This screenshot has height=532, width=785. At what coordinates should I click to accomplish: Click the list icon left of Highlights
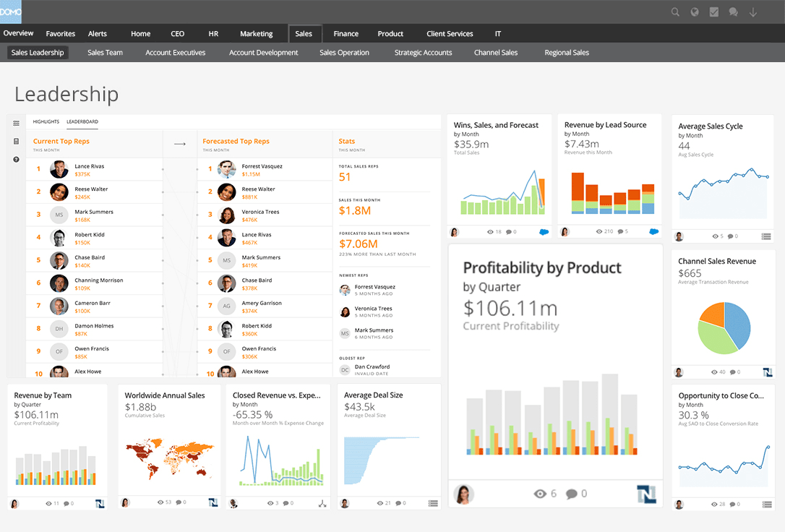[16, 123]
